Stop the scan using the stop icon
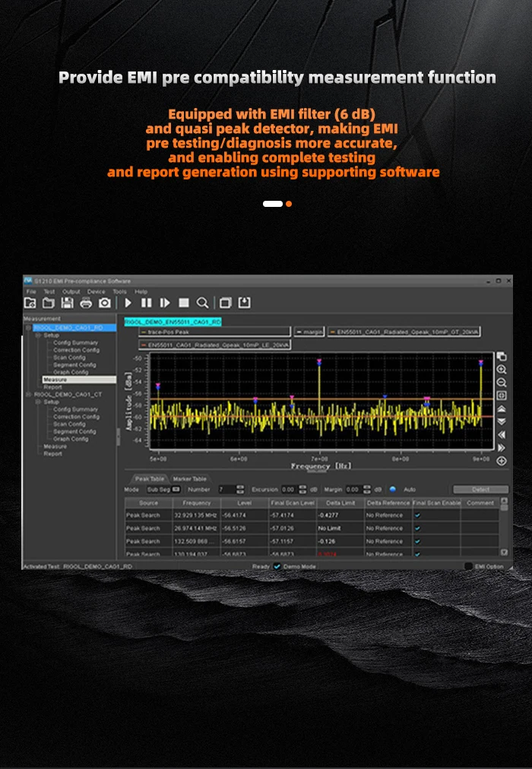Viewport: 532px width, 769px height. [x=184, y=303]
